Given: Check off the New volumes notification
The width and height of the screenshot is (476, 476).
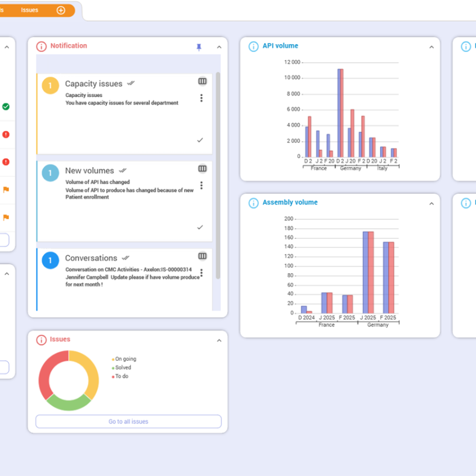Looking at the screenshot, I should click(200, 227).
